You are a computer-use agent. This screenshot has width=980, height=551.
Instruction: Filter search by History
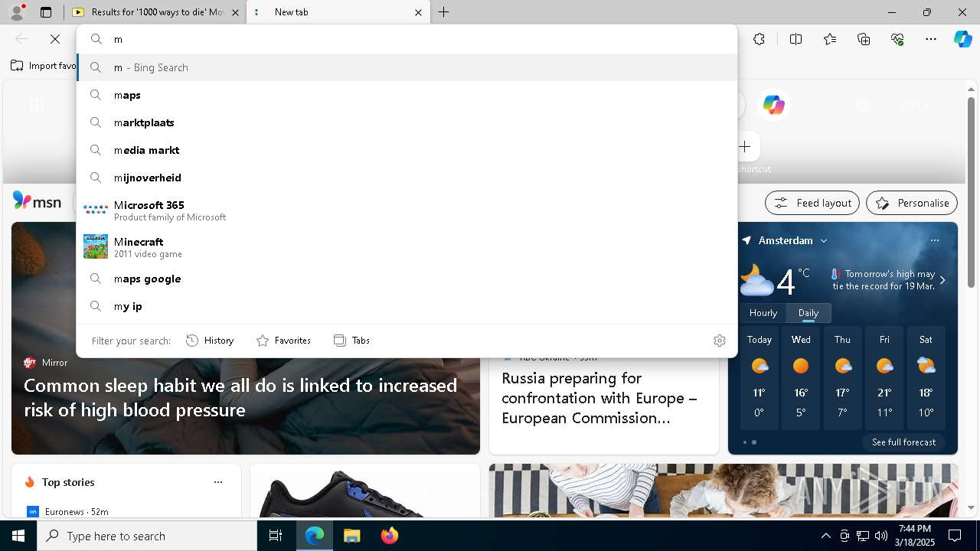pyautogui.click(x=211, y=341)
